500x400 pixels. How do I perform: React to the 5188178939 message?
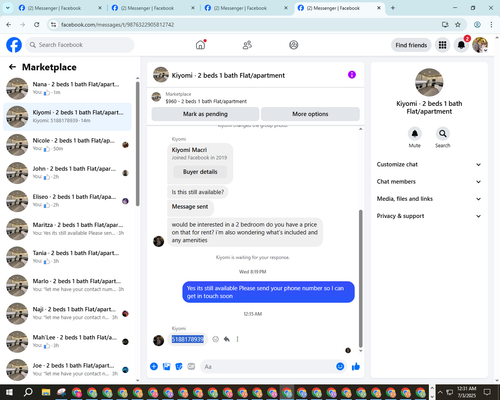tap(216, 339)
